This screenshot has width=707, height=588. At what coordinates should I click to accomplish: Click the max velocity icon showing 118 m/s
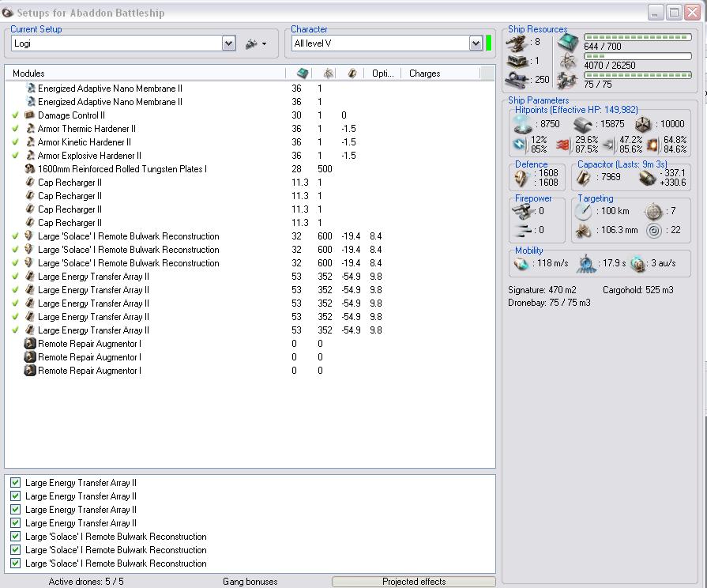[521, 263]
